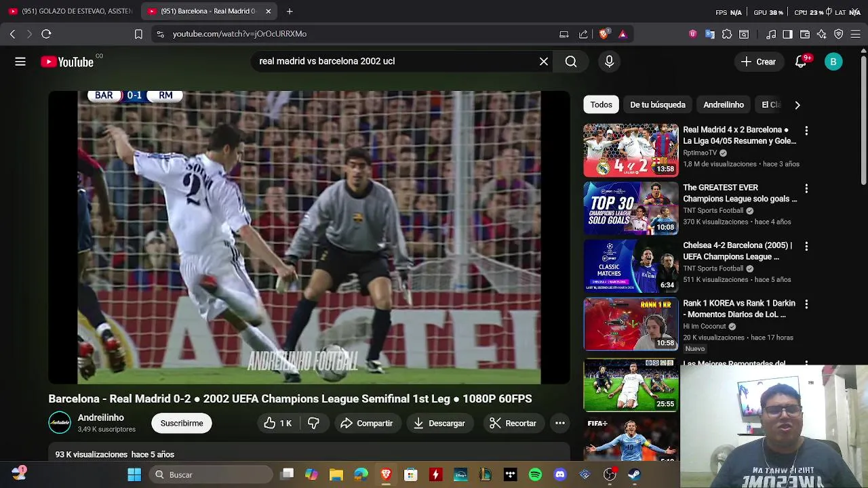
Task: Open a new browser tab
Action: (290, 12)
